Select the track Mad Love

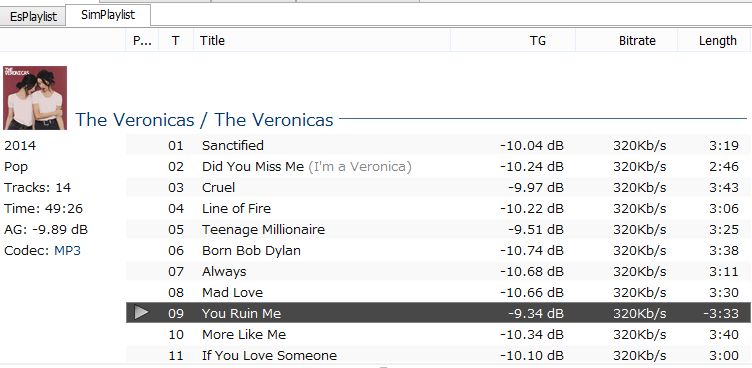438,292
